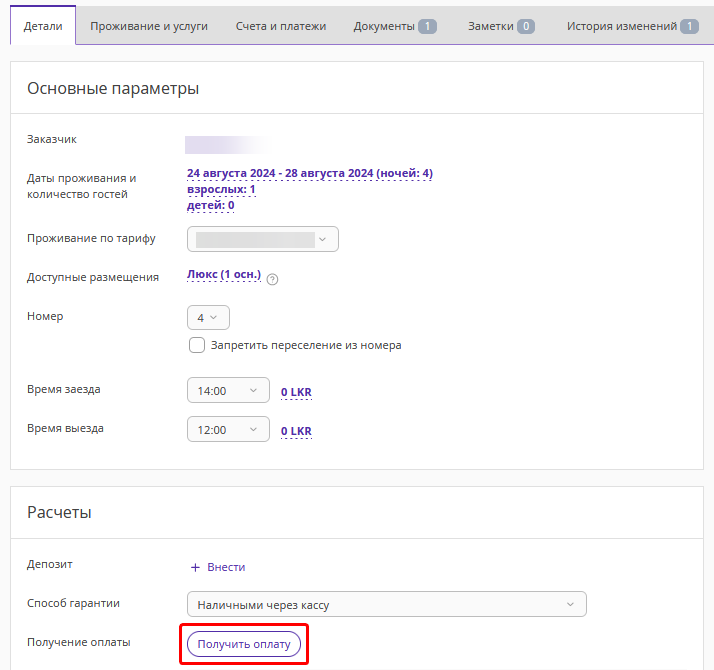Image resolution: width=714 pixels, height=670 pixels.
Task: Click the Люкс (1 осн.) accommodation link
Action: point(224,275)
